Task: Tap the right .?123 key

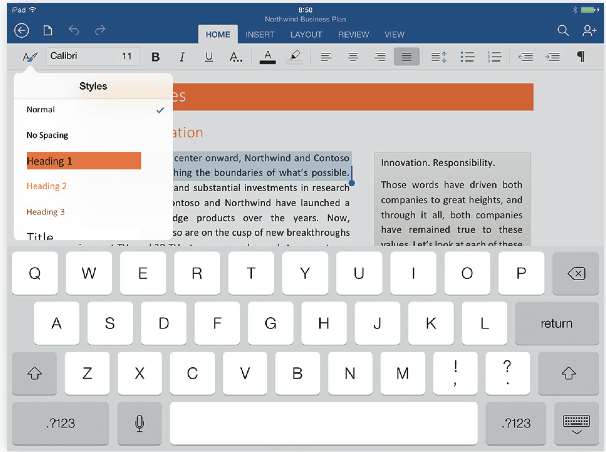Action: click(x=516, y=423)
